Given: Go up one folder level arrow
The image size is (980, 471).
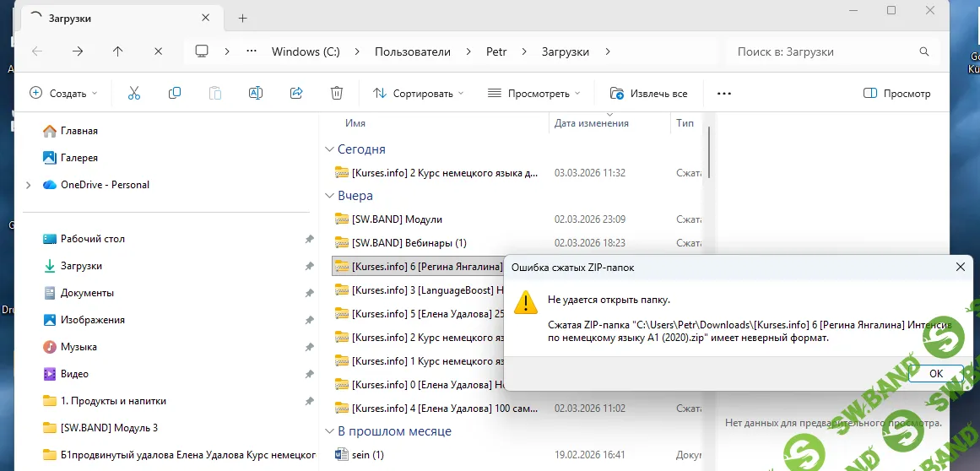Looking at the screenshot, I should (x=118, y=51).
